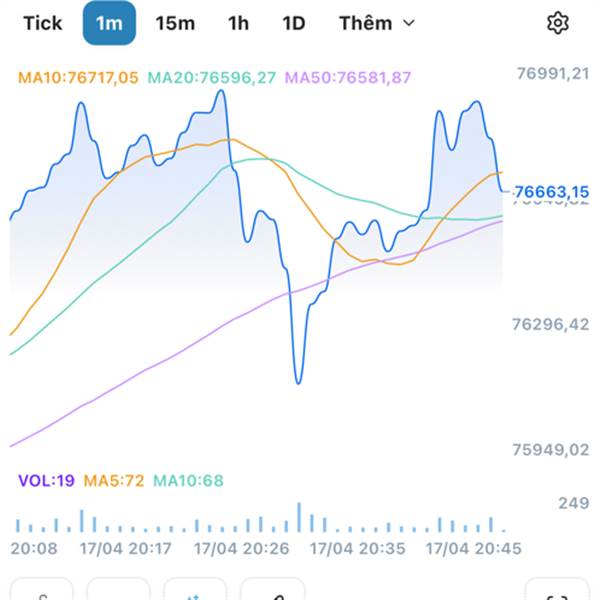
Task: Click the 76296,42 price axis label
Action: (x=551, y=324)
